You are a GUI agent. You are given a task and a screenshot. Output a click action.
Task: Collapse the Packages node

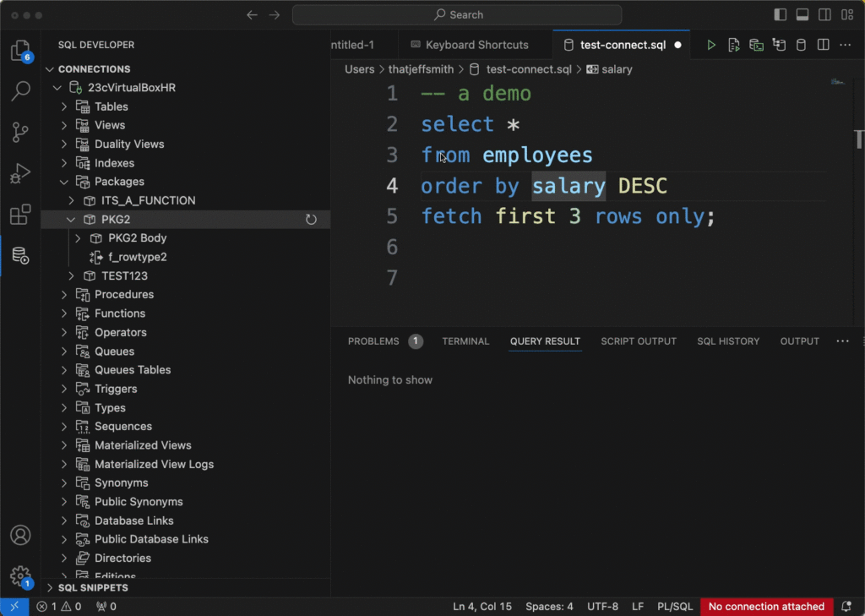(x=64, y=183)
